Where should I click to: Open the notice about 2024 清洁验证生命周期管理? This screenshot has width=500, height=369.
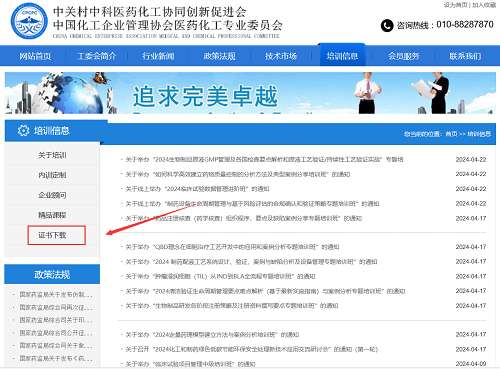pos(265,291)
